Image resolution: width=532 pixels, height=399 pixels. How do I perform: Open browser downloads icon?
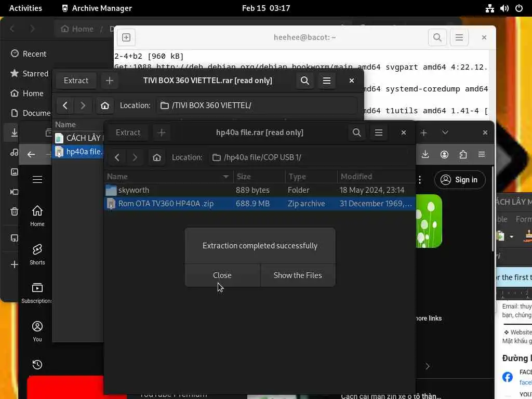[425, 154]
